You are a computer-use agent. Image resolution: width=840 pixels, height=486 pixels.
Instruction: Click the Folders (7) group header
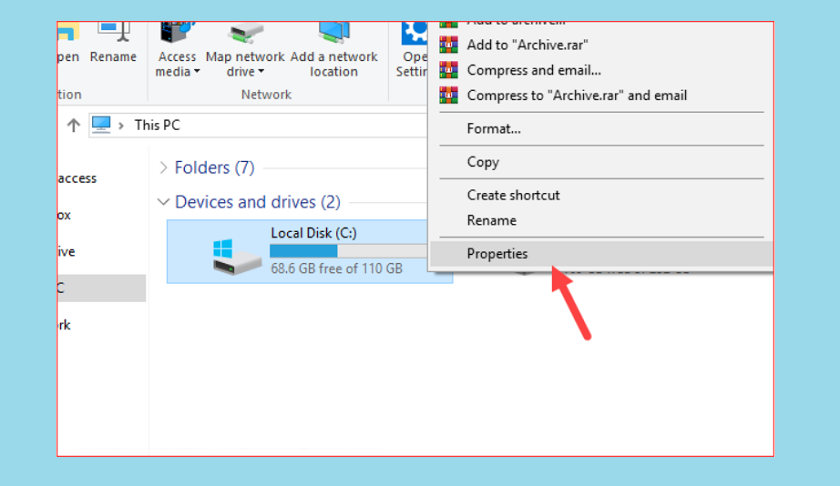point(214,168)
